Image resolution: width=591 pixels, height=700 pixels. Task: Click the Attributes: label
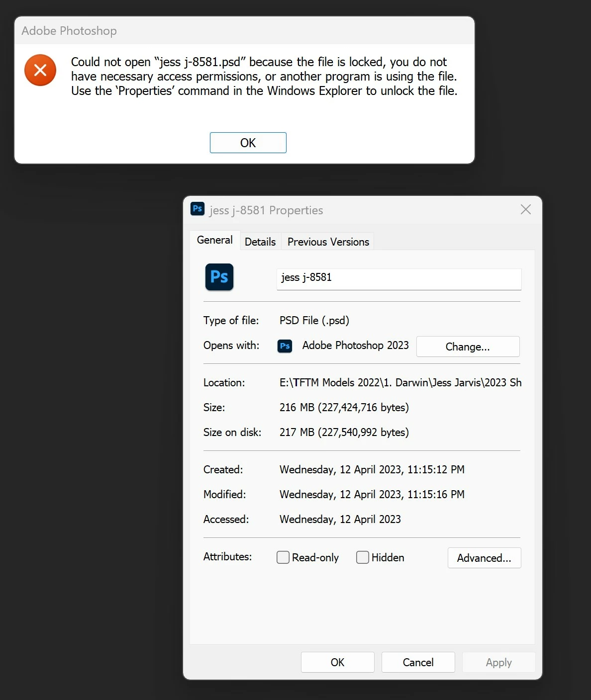(x=228, y=556)
